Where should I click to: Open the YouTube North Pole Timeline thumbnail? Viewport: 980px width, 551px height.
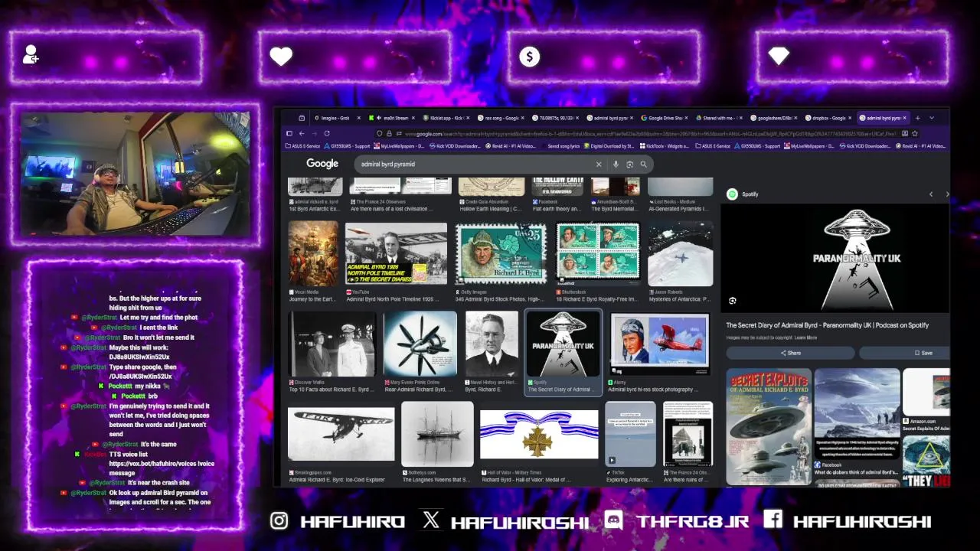(396, 253)
